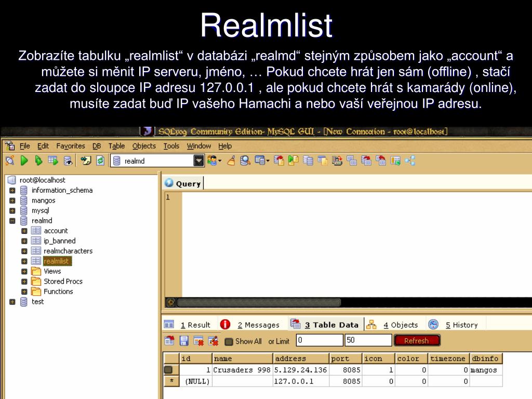This screenshot has width=532, height=399.
Task: Click the root@localhost server icon
Action: click(x=12, y=180)
